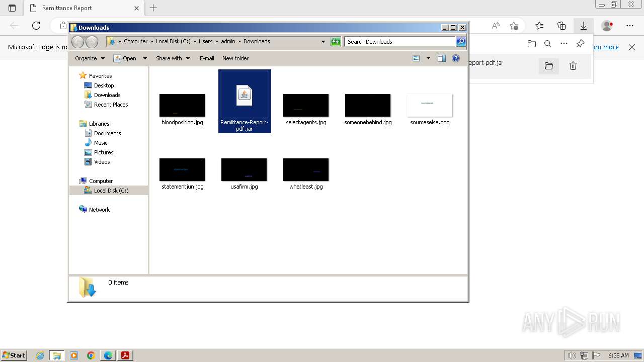Open new Edge tab
Screen dimensions: 644x362
153,8
